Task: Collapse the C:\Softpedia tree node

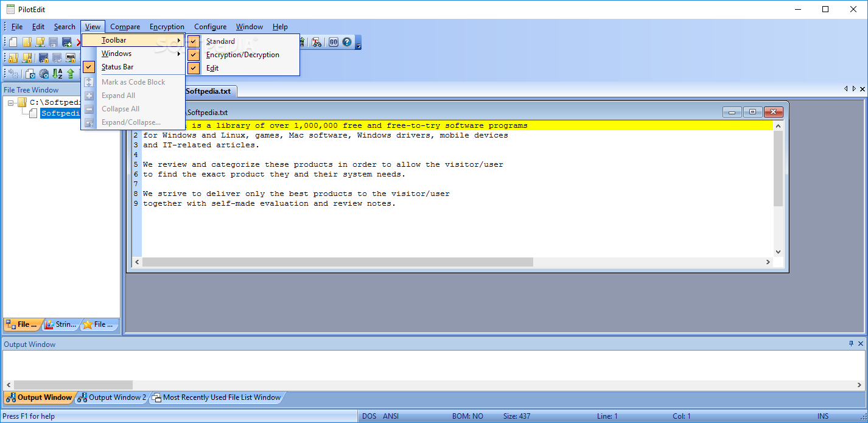Action: [11, 103]
